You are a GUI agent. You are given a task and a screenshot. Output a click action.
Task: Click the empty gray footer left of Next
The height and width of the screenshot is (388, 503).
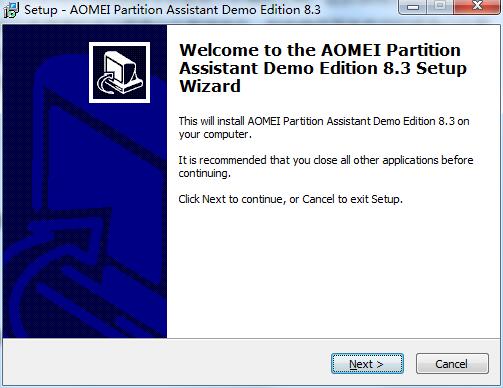[x=167, y=363]
